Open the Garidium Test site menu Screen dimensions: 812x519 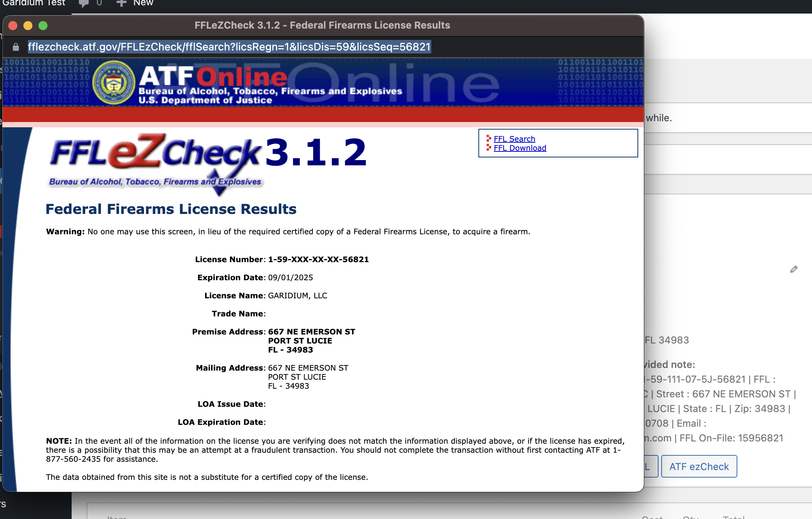click(34, 3)
